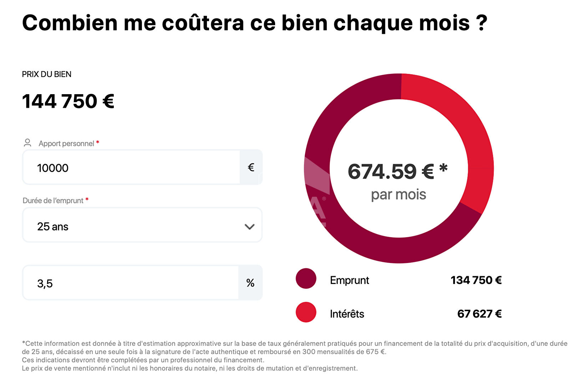Click the Intérêts legend label
Image resolution: width=588 pixels, height=385 pixels.
[347, 314]
